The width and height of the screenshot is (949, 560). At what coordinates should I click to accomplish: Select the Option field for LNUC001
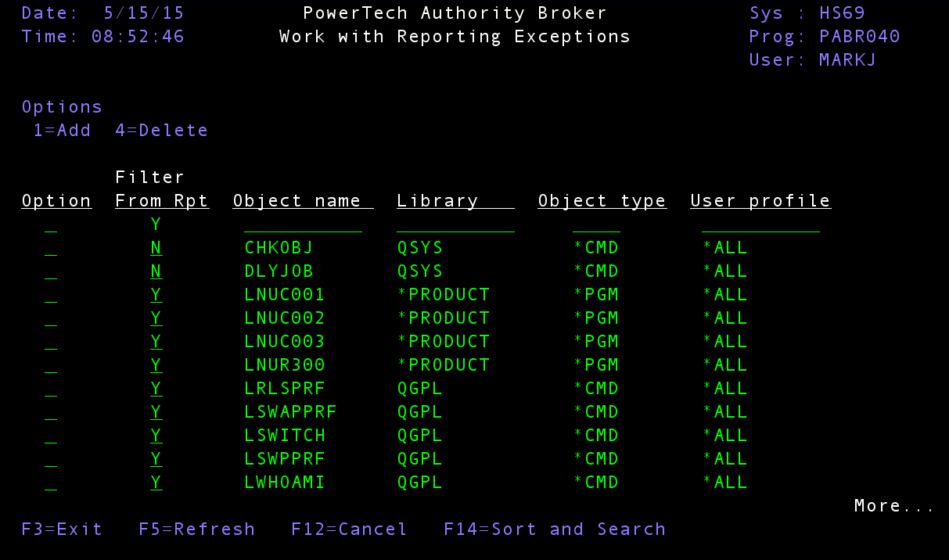[51, 296]
